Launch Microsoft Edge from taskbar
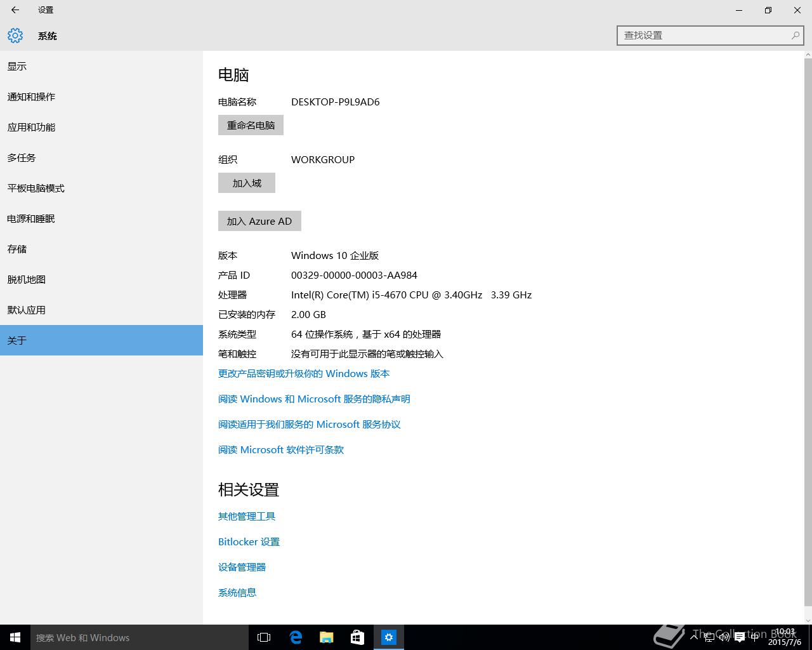The width and height of the screenshot is (812, 650). 296,637
